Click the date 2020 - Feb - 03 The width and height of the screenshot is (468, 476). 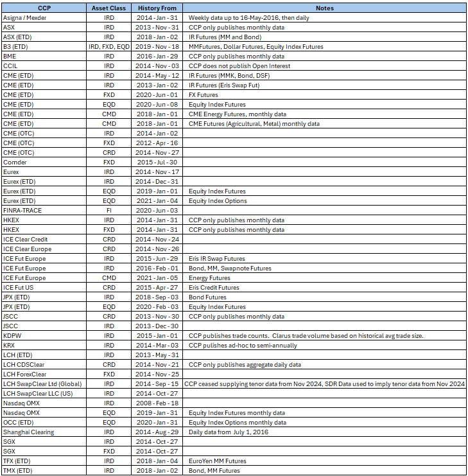(157, 307)
